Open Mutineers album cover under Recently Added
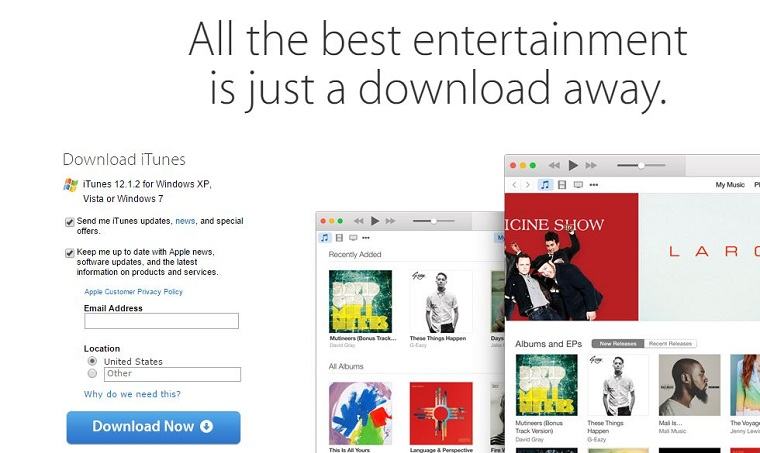Screen dimensions: 760x453 pyautogui.click(x=361, y=301)
